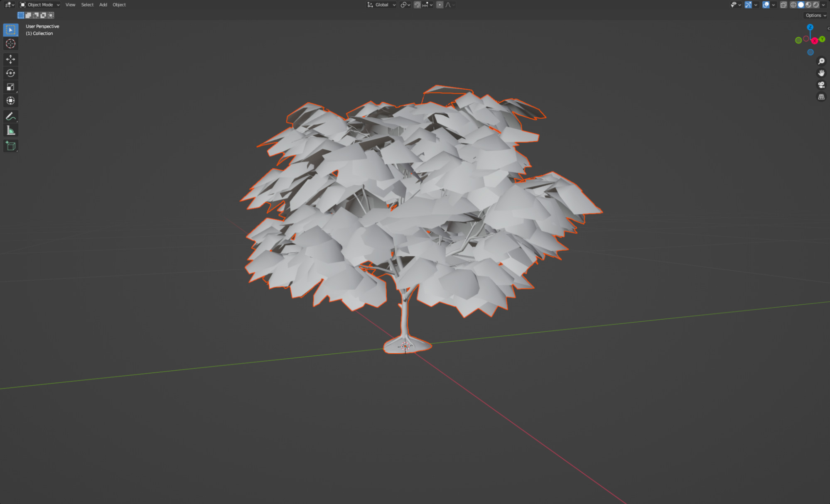Open the Add menu

(103, 5)
